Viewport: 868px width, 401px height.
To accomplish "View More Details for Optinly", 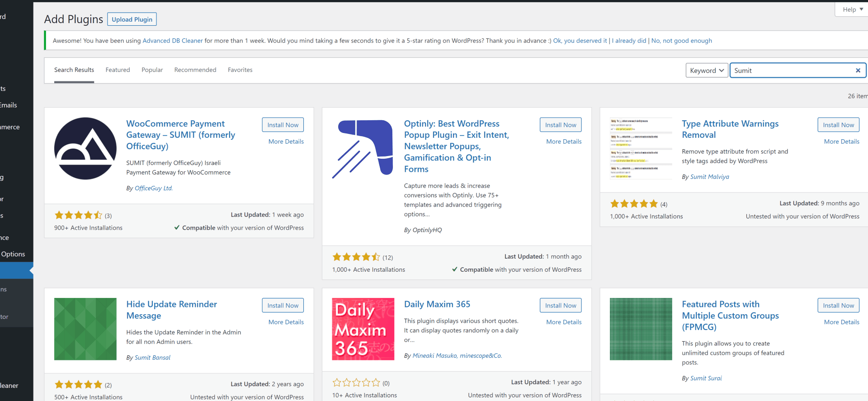I will (564, 142).
